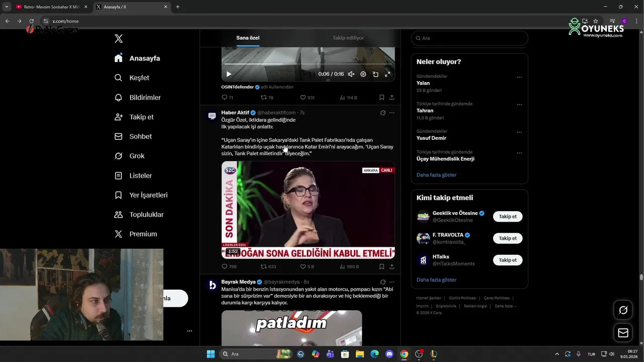Show more trends link

pos(436,175)
